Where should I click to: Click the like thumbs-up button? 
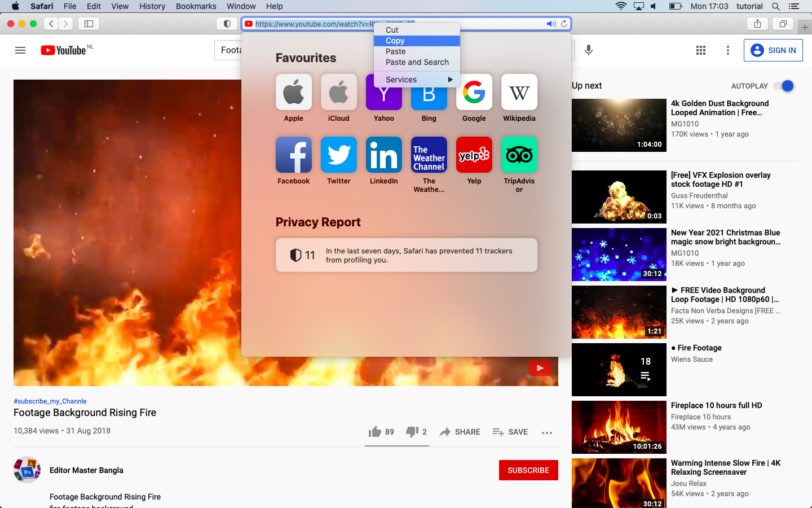point(375,432)
